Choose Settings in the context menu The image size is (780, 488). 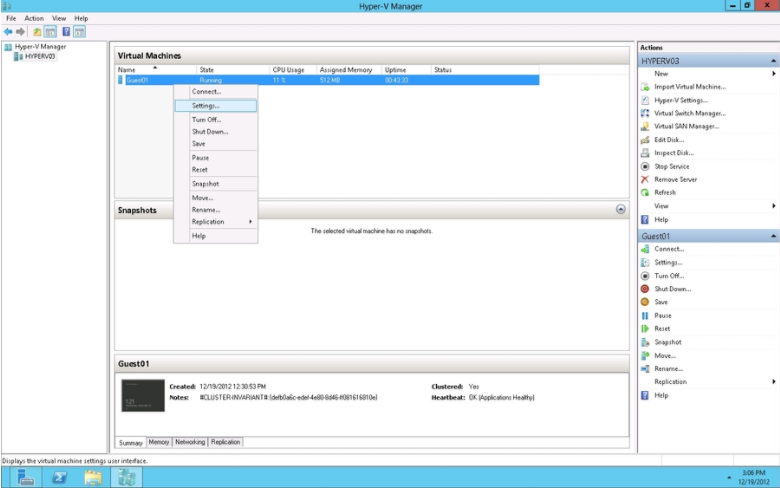click(215, 106)
